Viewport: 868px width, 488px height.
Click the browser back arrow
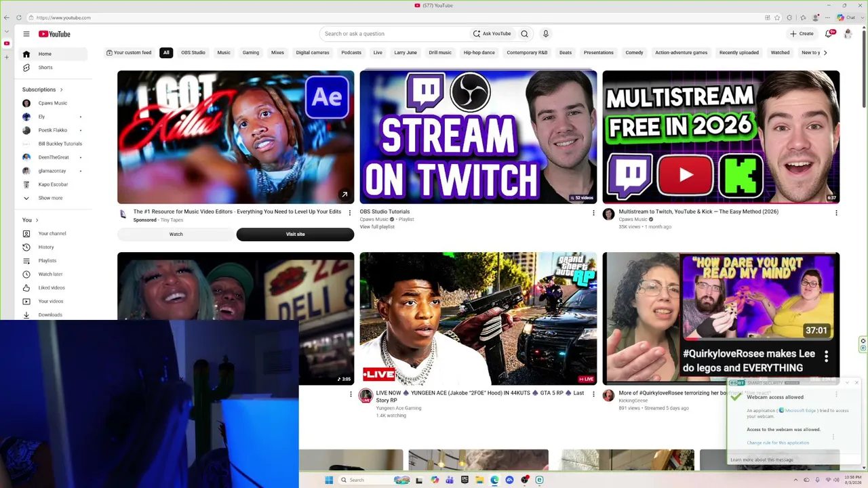coord(7,18)
